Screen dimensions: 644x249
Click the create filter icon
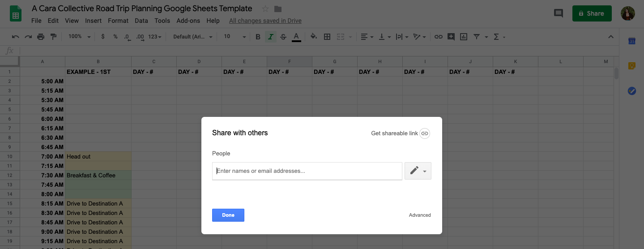point(477,37)
